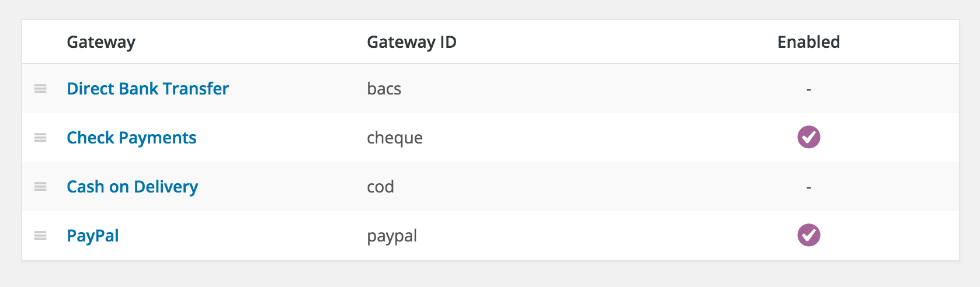Click the PayPal row reorder handle
The width and height of the screenshot is (980, 287).
click(x=40, y=236)
